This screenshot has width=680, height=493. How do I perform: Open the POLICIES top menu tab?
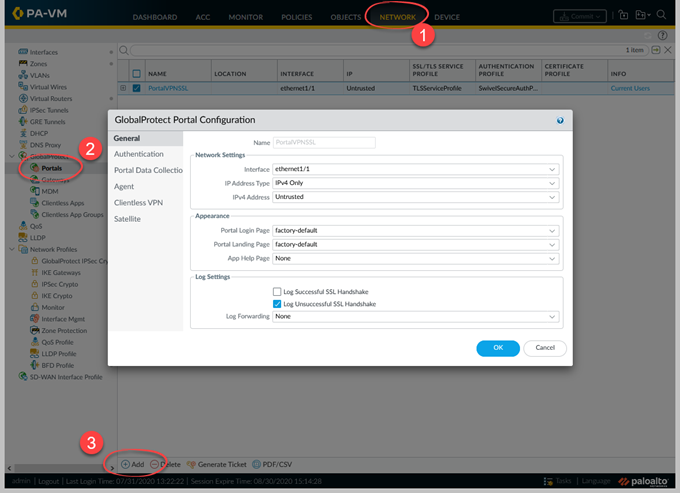pos(295,17)
